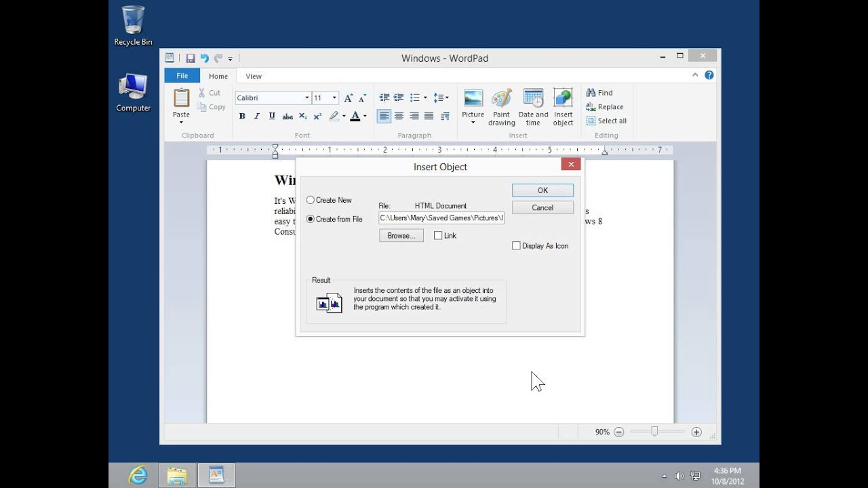Screen dimensions: 868x488
Task: Click the Decrease indent icon
Action: pos(384,98)
